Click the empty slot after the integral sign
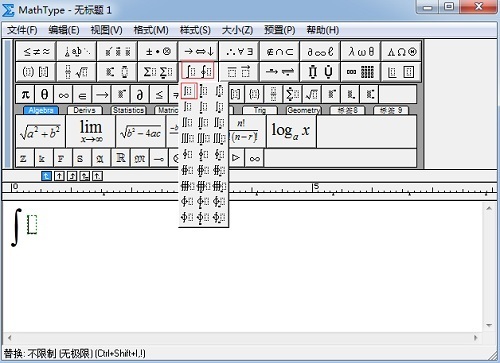The width and height of the screenshot is (500, 363). [32, 225]
